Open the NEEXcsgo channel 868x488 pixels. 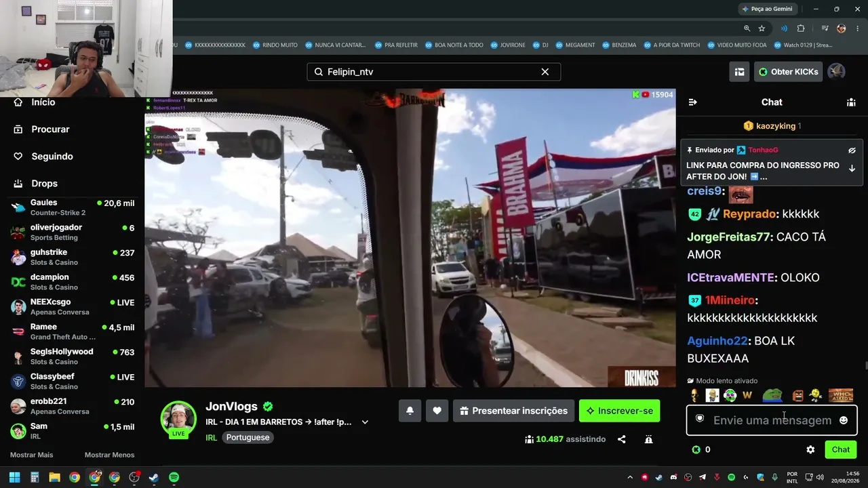(73, 307)
